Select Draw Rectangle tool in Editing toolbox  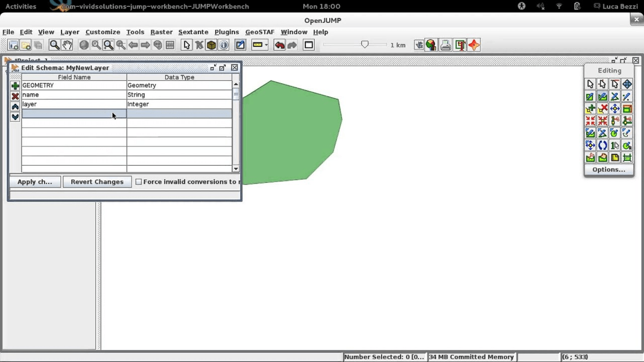[x=590, y=97]
